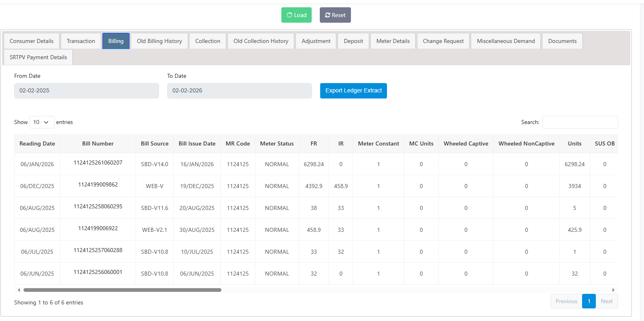
Task: Click the To Date field
Action: pyautogui.click(x=239, y=91)
